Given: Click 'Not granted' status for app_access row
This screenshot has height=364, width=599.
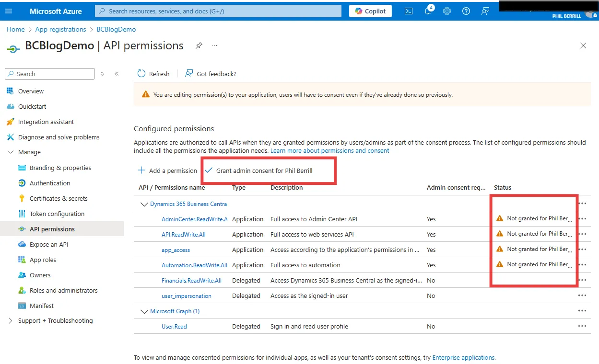Looking at the screenshot, I should [534, 249].
